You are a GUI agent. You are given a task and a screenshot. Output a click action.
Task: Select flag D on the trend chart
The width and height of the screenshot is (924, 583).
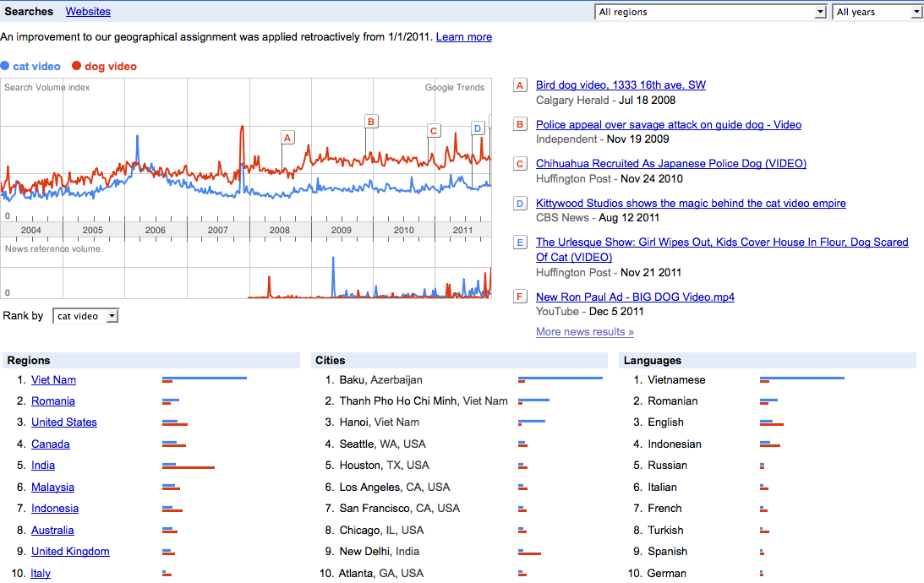478,128
